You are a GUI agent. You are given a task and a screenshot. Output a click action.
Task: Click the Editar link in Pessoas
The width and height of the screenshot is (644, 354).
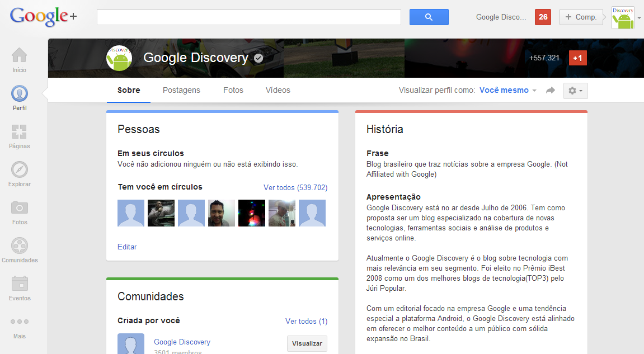tap(127, 247)
